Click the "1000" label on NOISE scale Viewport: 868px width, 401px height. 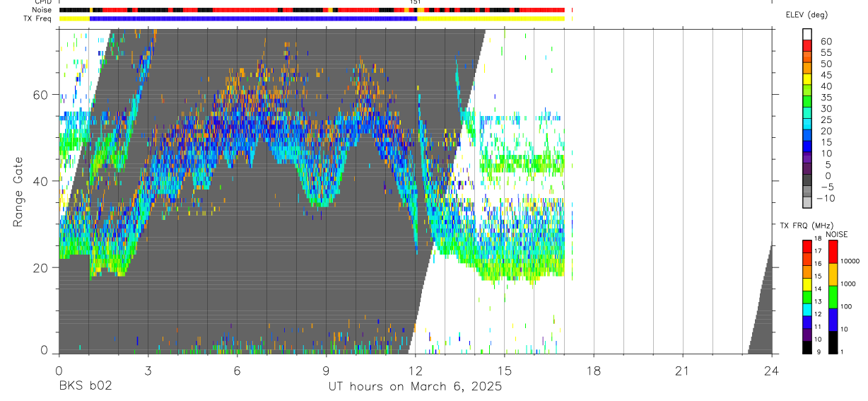click(848, 284)
